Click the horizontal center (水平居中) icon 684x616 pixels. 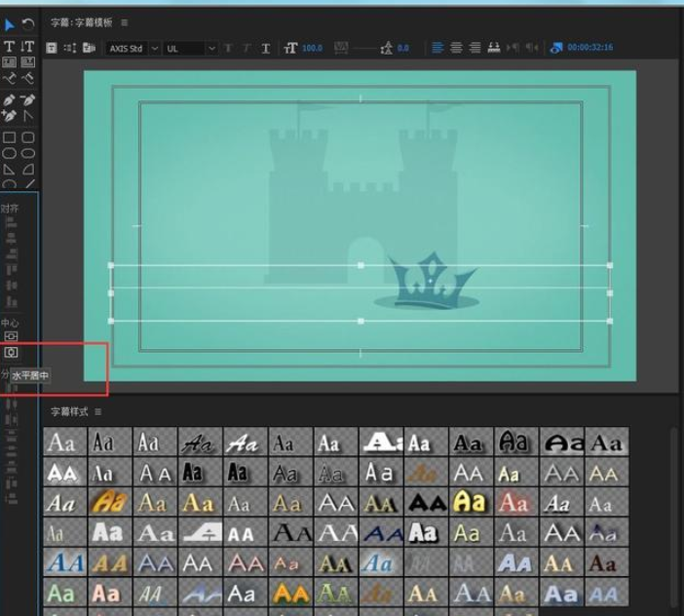(12, 353)
